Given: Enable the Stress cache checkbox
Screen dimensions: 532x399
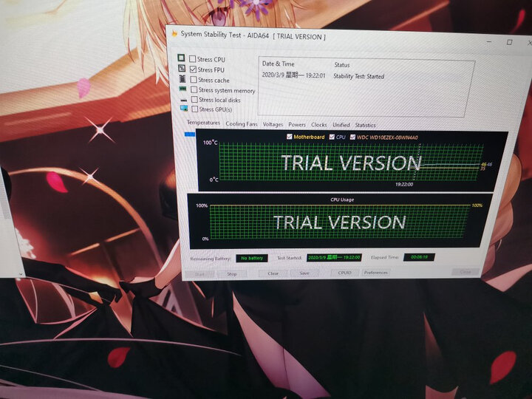Looking at the screenshot, I should (x=194, y=80).
